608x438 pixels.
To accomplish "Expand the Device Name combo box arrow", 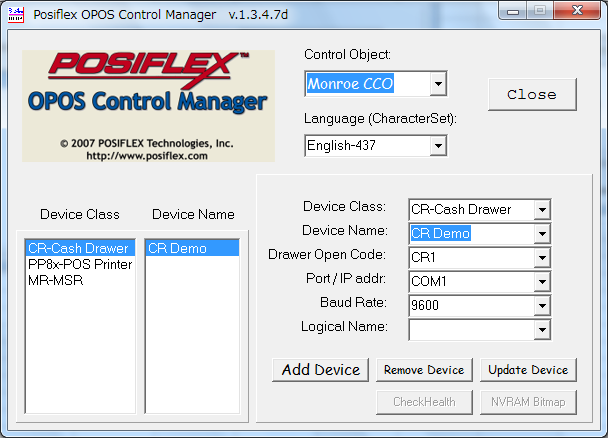I will 542,234.
